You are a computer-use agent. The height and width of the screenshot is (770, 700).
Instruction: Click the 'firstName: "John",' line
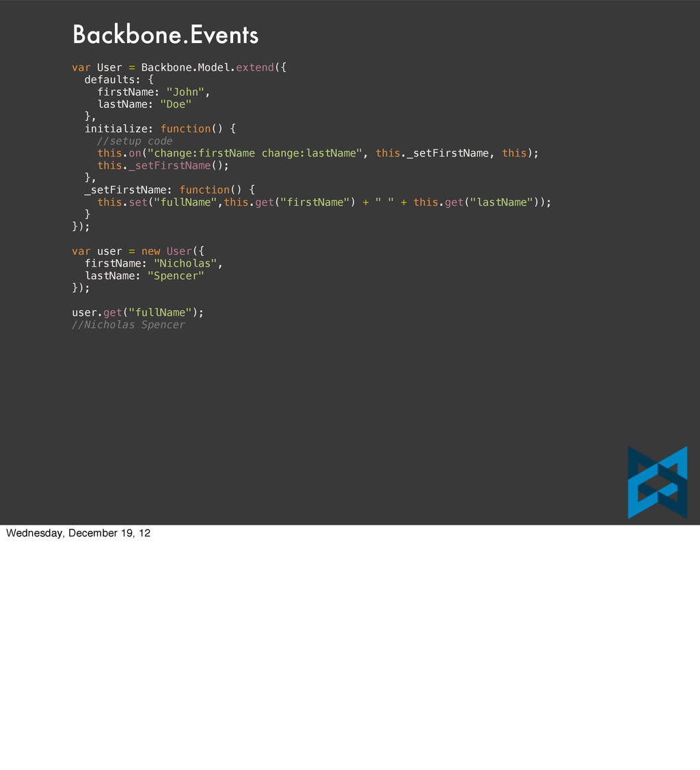[154, 92]
